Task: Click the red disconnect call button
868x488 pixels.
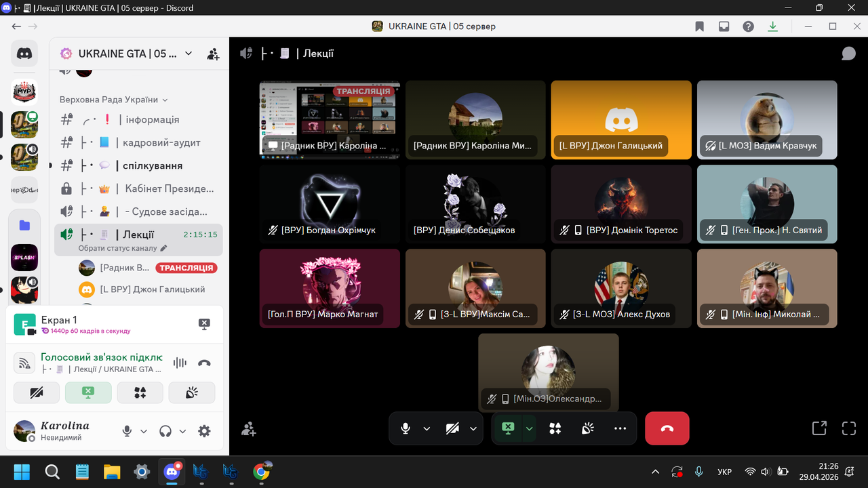Action: [x=667, y=428]
